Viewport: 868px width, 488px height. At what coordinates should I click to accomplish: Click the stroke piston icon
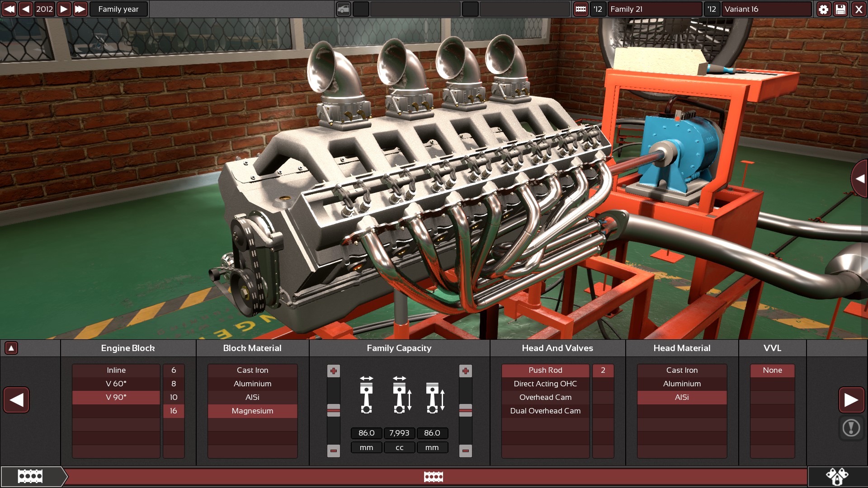tap(435, 398)
